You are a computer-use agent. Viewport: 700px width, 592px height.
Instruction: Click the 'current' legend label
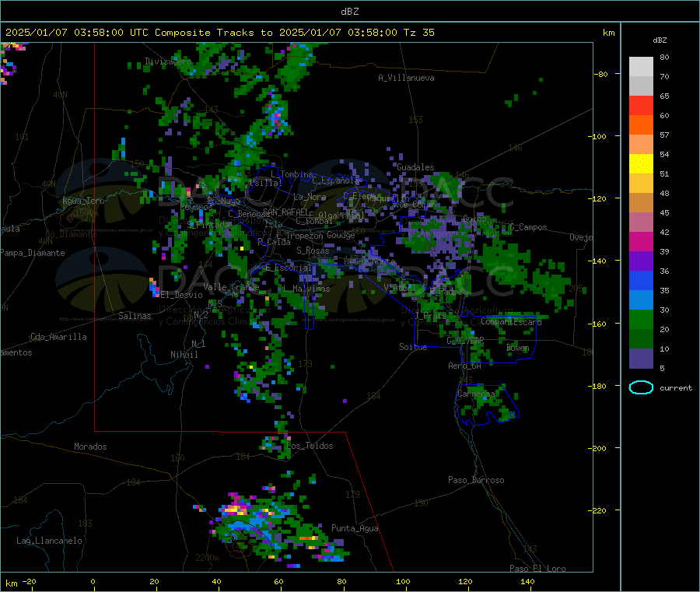pos(676,388)
